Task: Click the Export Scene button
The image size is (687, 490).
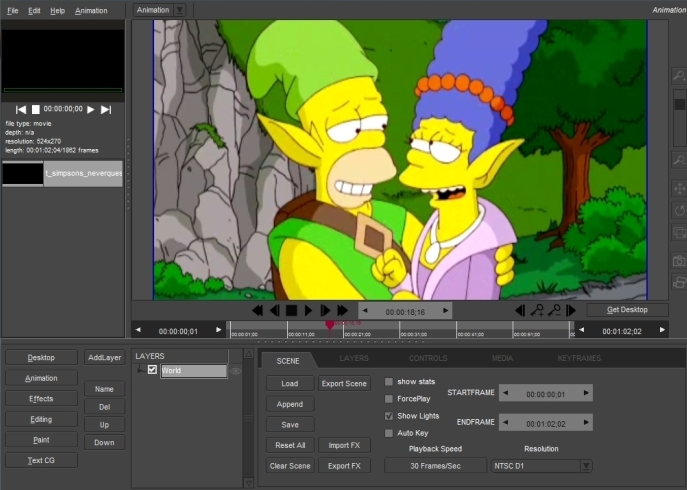Action: [x=344, y=383]
